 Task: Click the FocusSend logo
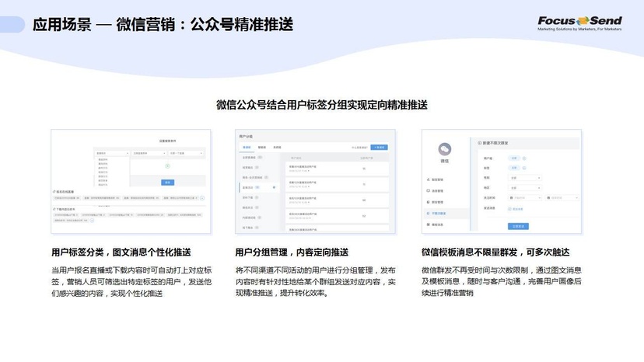pyautogui.click(x=579, y=23)
